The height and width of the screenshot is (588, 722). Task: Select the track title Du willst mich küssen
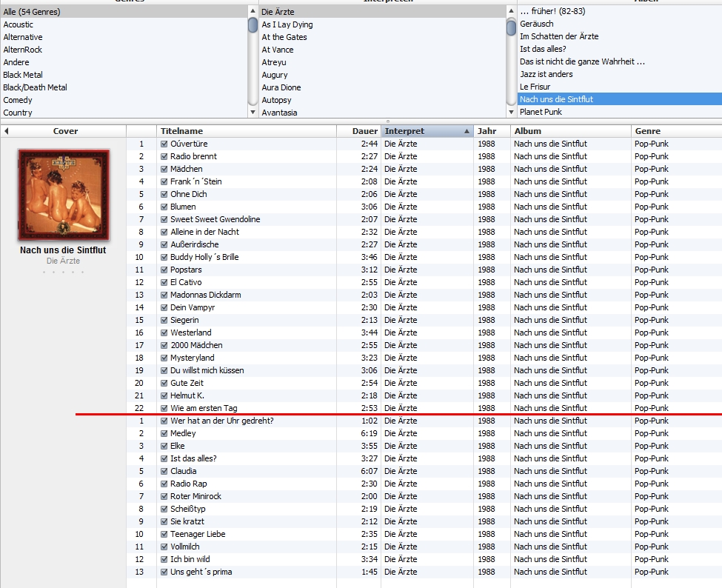click(207, 370)
